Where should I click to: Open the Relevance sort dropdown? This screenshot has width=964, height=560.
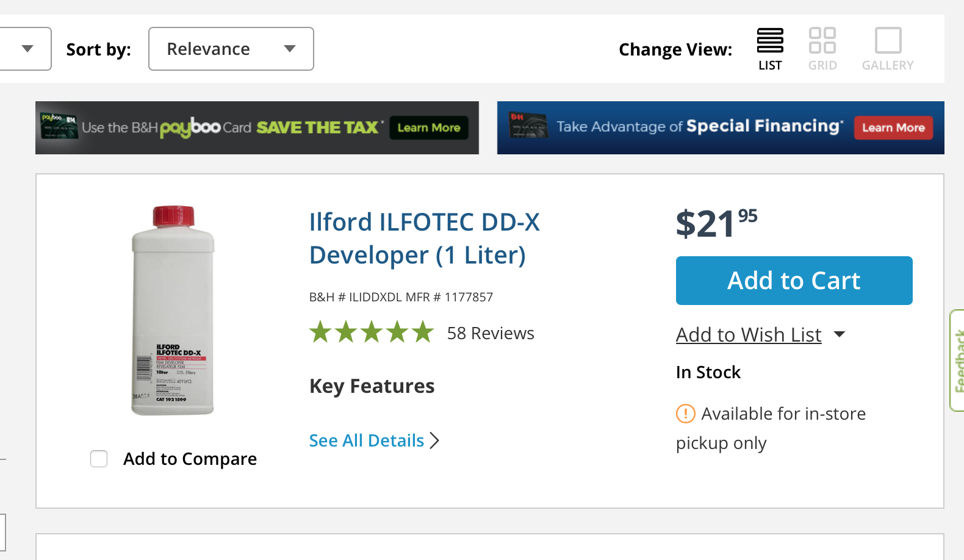[231, 49]
